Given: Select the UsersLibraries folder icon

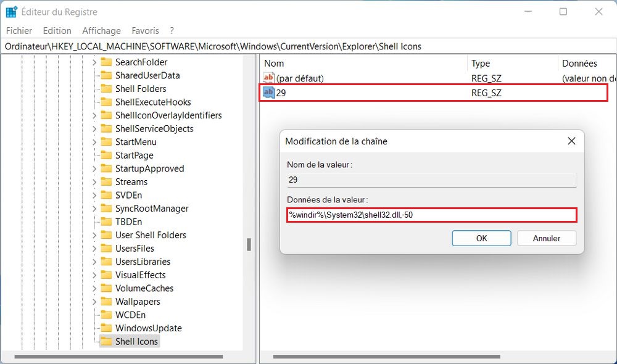Looking at the screenshot, I should (x=106, y=262).
